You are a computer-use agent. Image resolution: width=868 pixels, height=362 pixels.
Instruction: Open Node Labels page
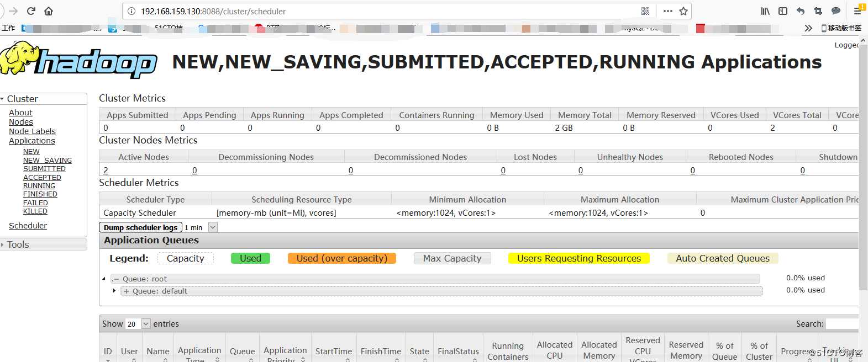(32, 131)
